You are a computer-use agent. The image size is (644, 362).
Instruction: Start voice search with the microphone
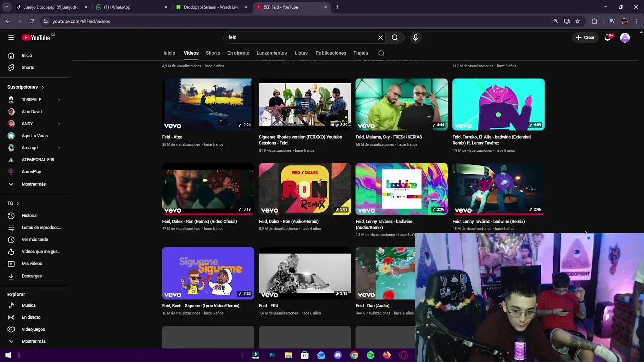coord(415,37)
